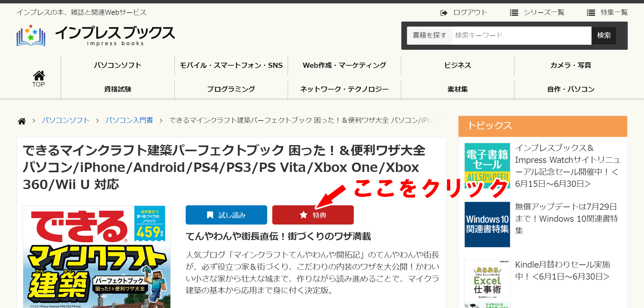Click the Excel仕事術 book thumbnail
Screen dimensions: 644x308
coord(487,284)
